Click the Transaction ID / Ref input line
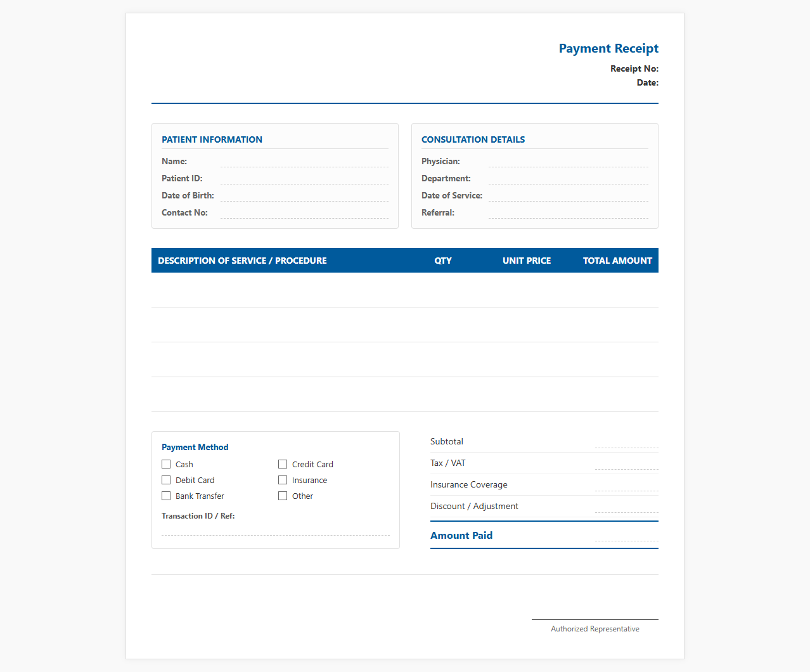The image size is (810, 672). click(276, 530)
